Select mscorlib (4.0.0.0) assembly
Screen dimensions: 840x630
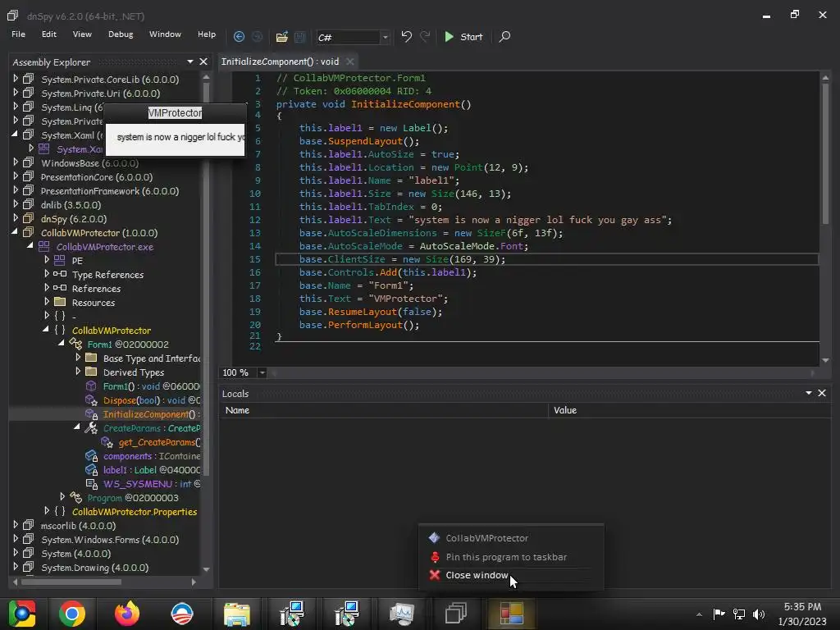pyautogui.click(x=78, y=525)
